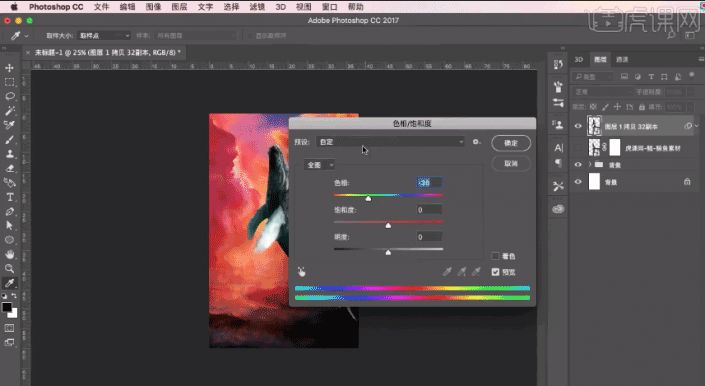Switch to the 3D panel tab
This screenshot has height=386, width=705.
pyautogui.click(x=579, y=59)
